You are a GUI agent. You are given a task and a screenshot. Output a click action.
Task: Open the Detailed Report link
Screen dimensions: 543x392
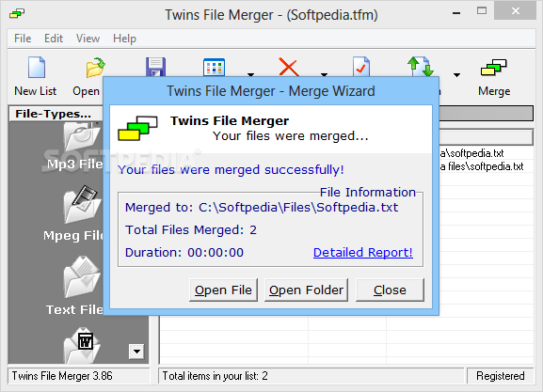(363, 253)
